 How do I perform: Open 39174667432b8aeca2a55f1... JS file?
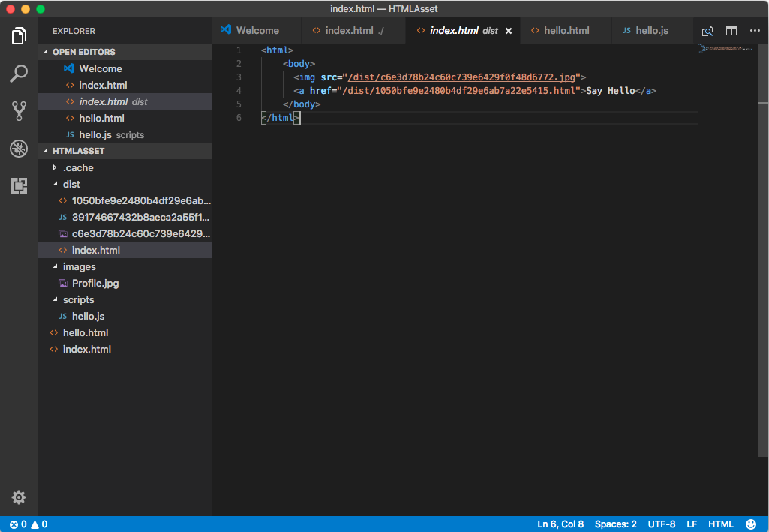(x=125, y=217)
